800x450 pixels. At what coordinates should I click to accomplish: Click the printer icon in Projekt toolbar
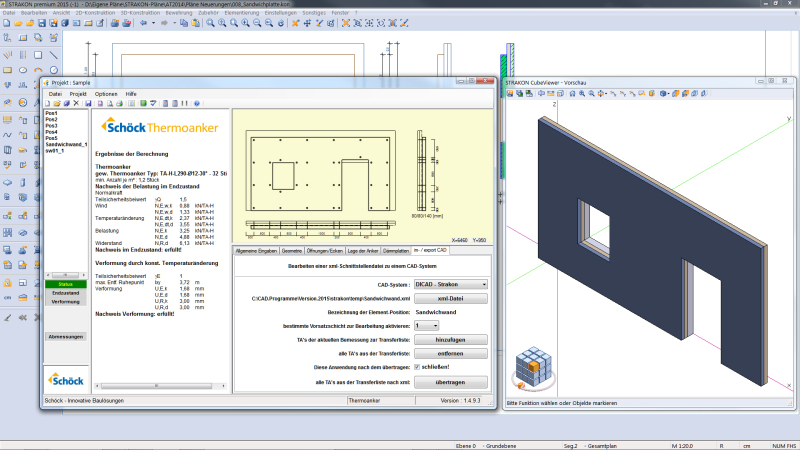pos(119,104)
